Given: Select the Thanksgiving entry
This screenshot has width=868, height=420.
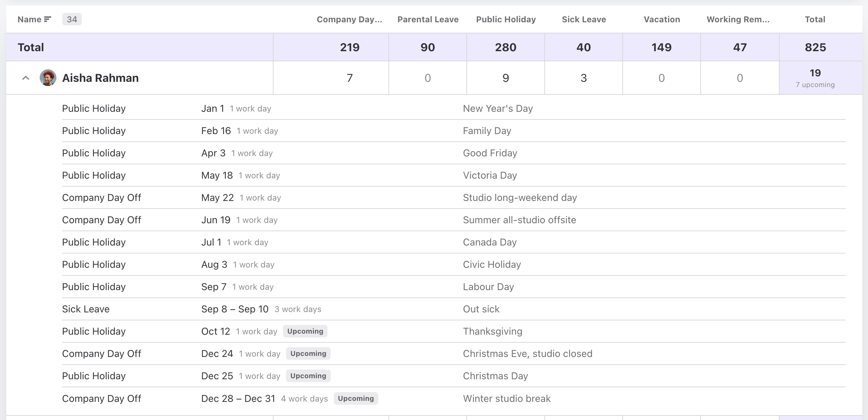Looking at the screenshot, I should pos(454,331).
